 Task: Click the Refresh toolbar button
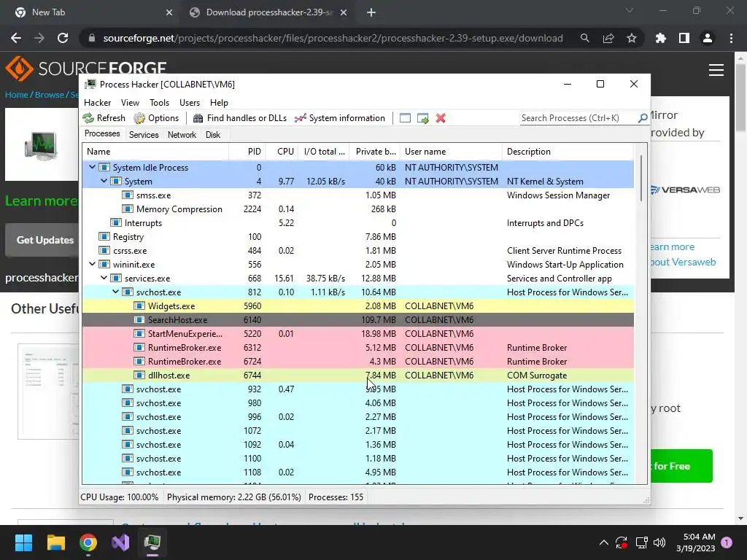pos(104,118)
